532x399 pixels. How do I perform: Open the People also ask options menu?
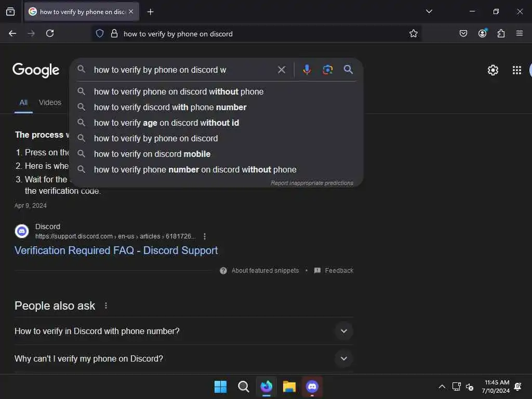[106, 305]
